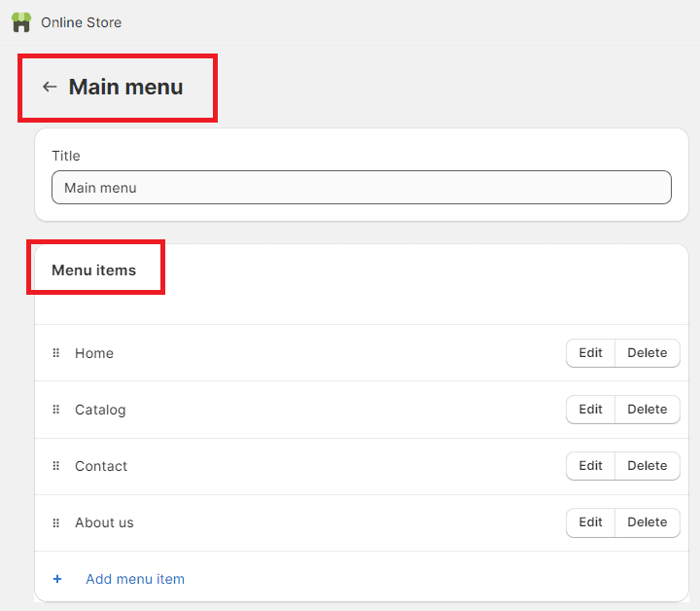Click the drag handle beside Catalog
The width and height of the screenshot is (700, 611).
tap(56, 410)
